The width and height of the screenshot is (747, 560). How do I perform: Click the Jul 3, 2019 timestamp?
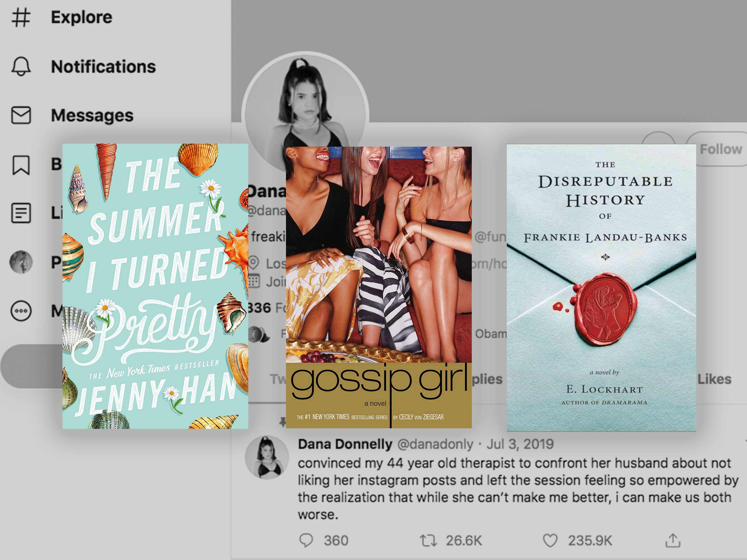point(520,444)
